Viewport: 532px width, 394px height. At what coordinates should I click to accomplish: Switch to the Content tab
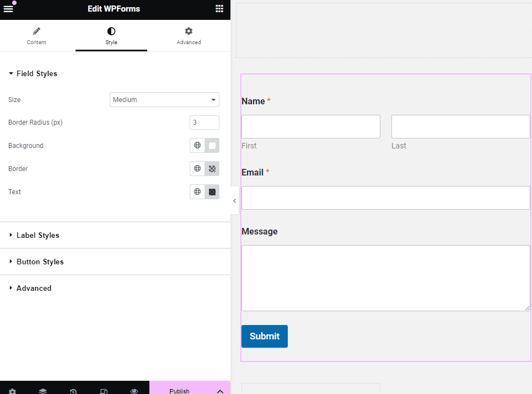point(36,36)
